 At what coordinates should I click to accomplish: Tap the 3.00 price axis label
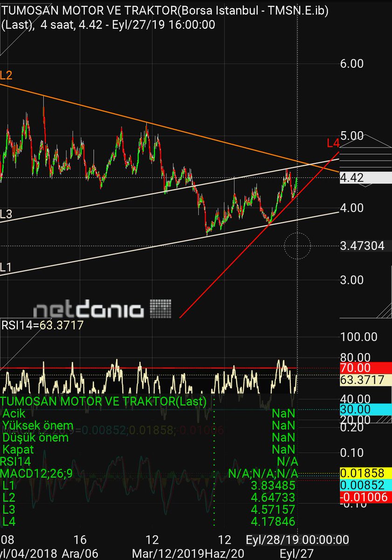tap(352, 280)
